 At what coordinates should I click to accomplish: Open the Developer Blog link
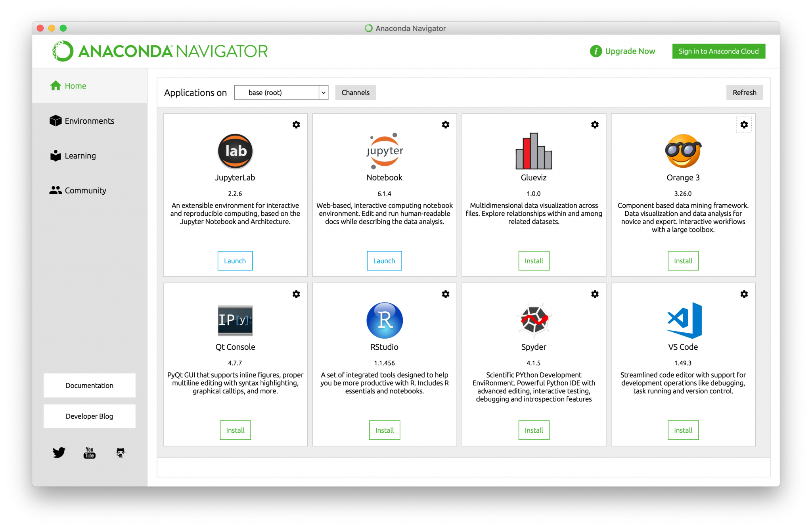click(90, 416)
